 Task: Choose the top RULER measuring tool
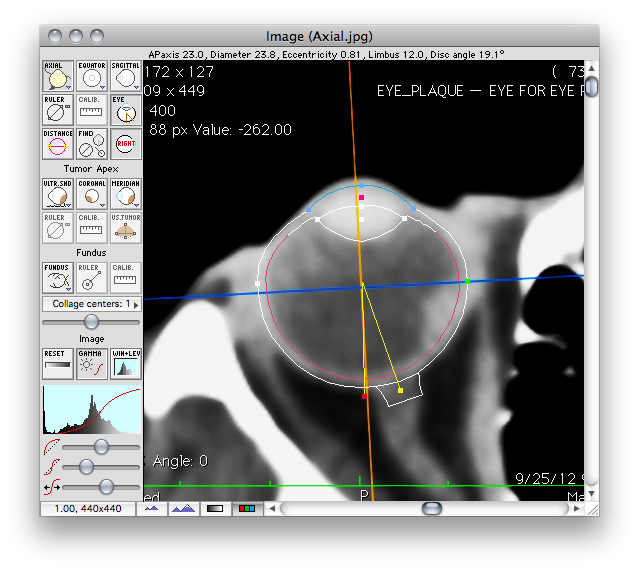(57, 110)
